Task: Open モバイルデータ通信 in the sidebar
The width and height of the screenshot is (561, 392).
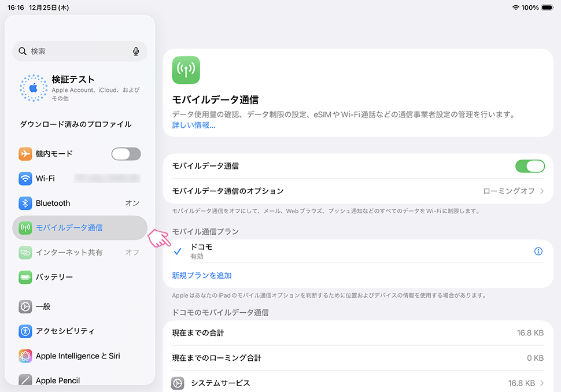Action: (x=80, y=228)
